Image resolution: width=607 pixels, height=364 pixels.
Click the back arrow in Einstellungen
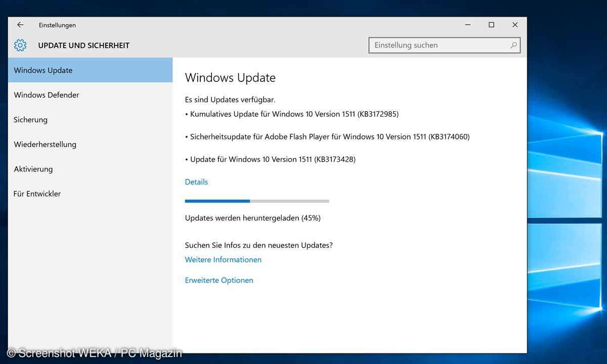[20, 25]
